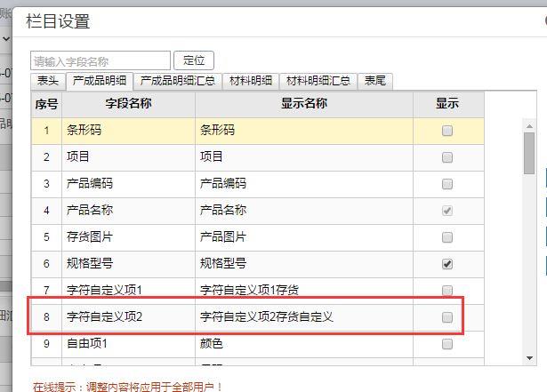Select display name 颜色 cell
Screen dimensions: 547x392
click(304, 344)
